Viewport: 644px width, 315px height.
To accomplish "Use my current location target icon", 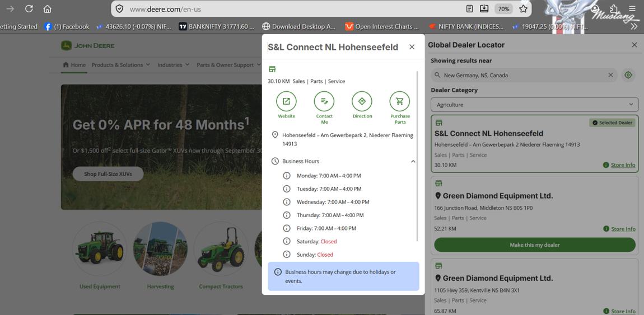I will [628, 75].
